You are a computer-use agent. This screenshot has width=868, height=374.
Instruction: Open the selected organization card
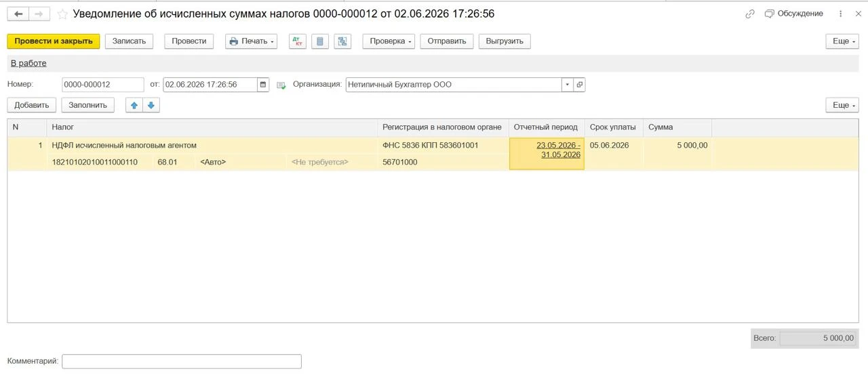[579, 85]
